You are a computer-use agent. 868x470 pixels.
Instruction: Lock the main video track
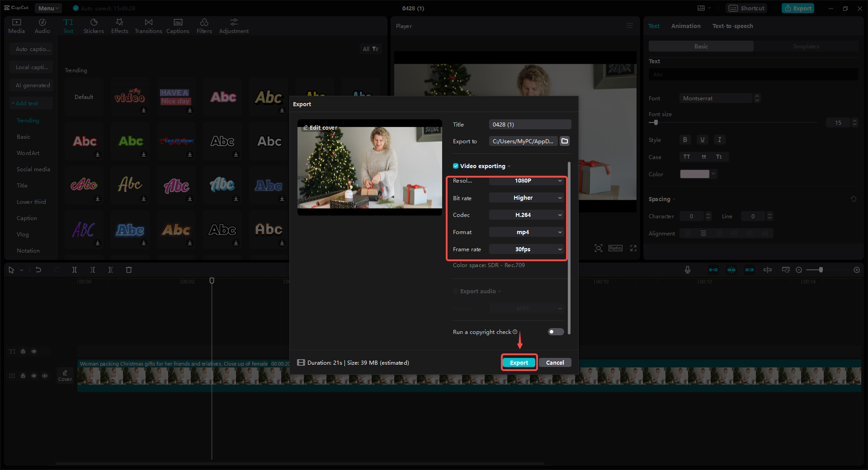tap(23, 376)
